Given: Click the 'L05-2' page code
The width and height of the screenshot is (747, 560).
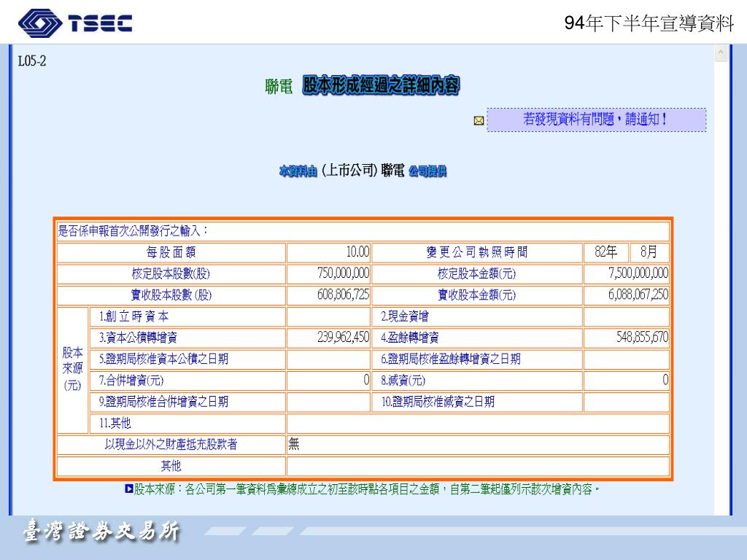Looking at the screenshot, I should (32, 61).
